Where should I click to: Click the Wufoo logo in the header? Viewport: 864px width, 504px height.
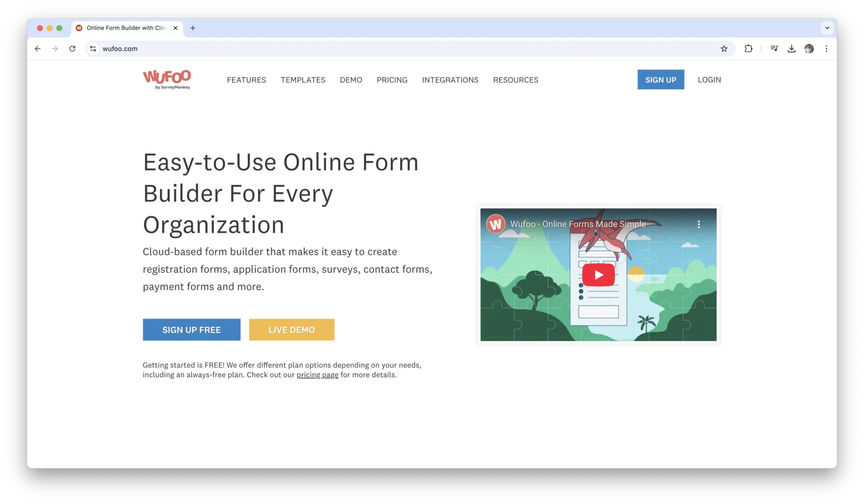tap(167, 79)
